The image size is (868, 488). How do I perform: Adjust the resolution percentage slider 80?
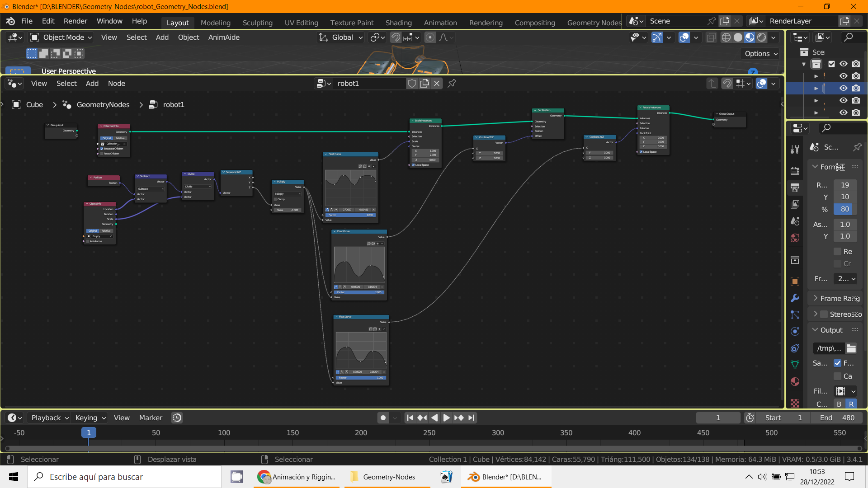click(844, 209)
